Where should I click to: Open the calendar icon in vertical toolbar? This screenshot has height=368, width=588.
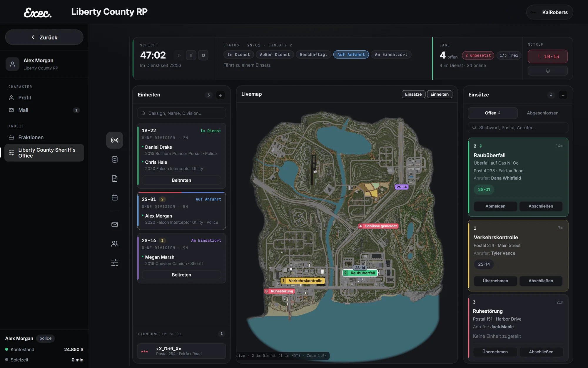click(115, 198)
